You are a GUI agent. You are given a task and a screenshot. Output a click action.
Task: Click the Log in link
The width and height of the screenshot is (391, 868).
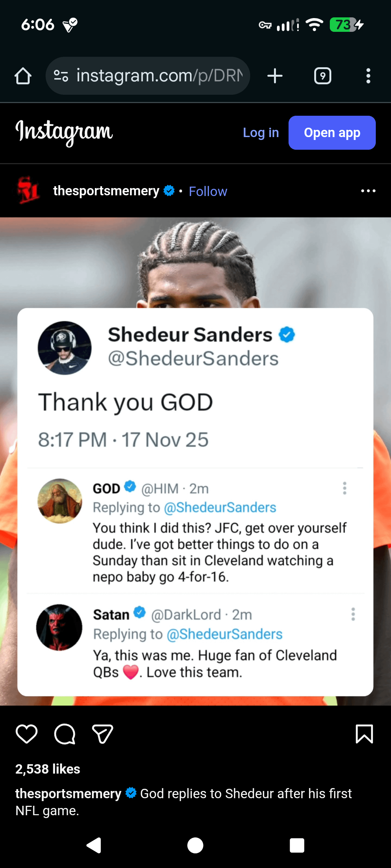point(261,133)
